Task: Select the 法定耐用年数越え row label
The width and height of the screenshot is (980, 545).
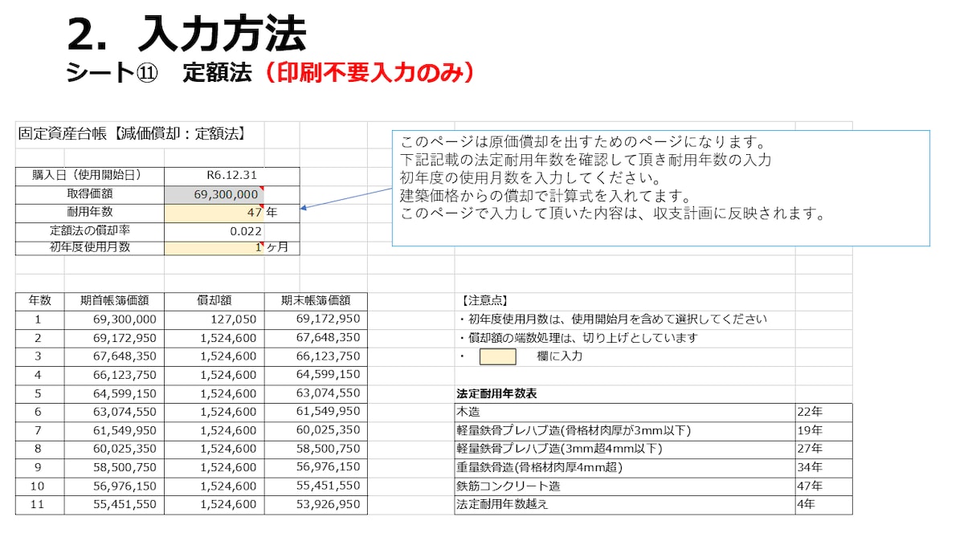Action: [x=625, y=505]
